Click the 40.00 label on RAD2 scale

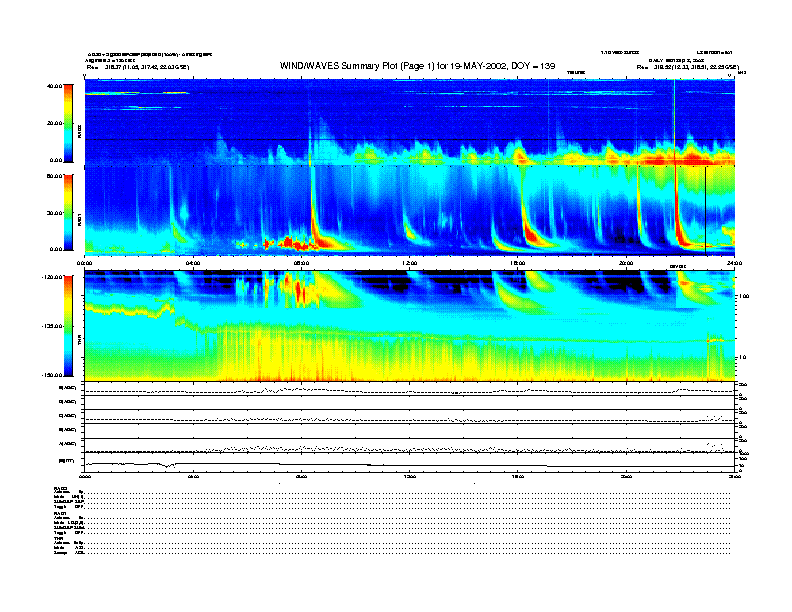55,86
